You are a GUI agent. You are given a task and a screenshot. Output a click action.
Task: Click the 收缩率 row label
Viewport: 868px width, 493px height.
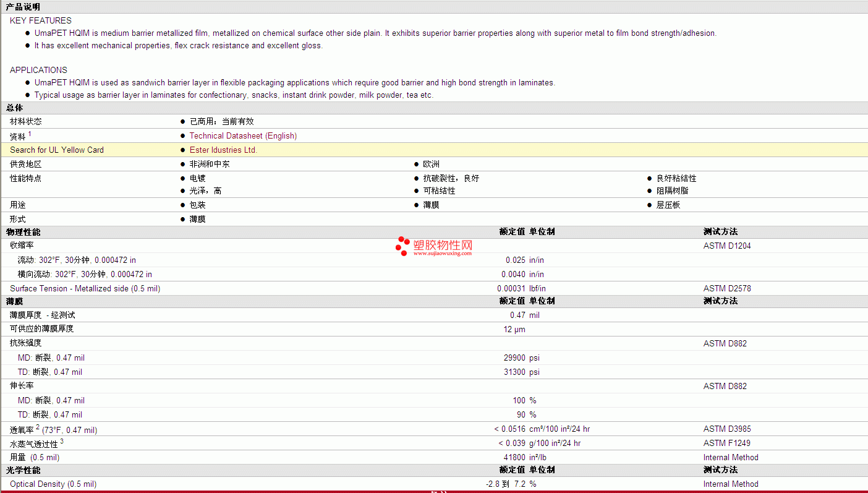click(22, 246)
